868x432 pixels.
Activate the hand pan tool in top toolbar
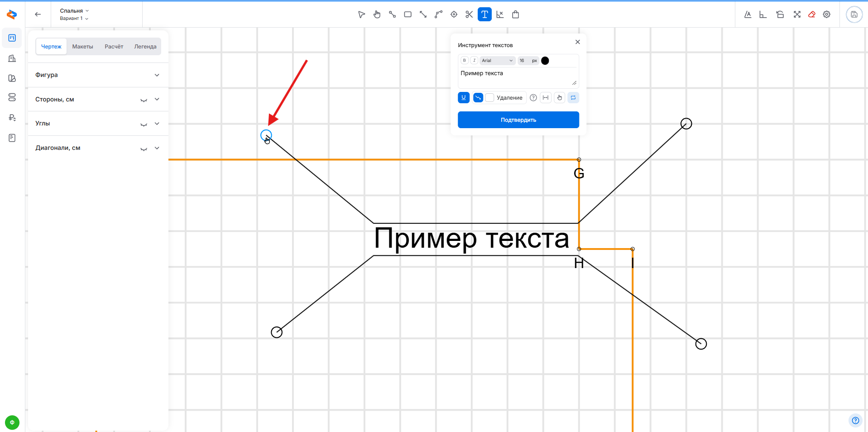[377, 14]
